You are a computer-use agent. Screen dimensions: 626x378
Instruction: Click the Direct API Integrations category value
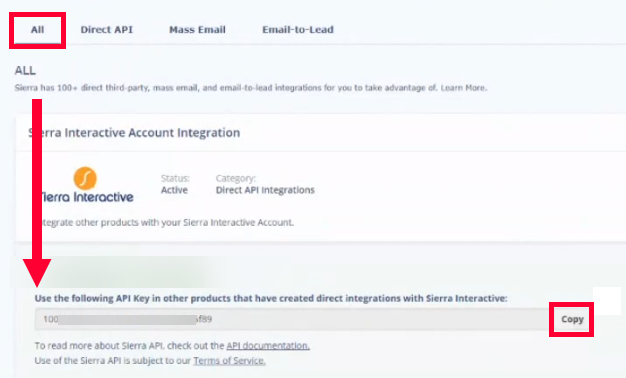[265, 190]
